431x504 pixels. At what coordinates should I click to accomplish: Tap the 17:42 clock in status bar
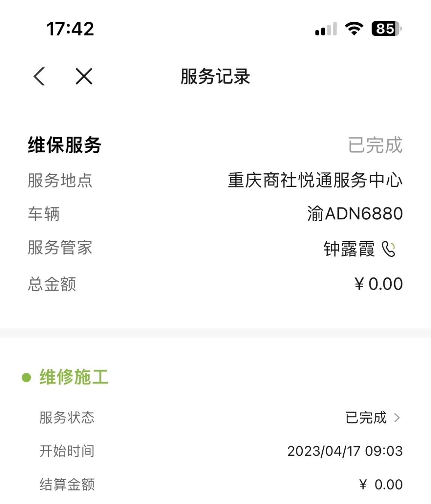pos(70,29)
